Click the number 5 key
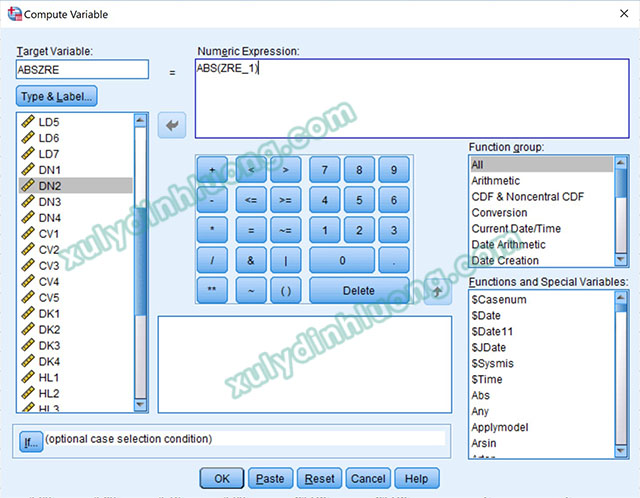This screenshot has width=640, height=498. tap(359, 200)
